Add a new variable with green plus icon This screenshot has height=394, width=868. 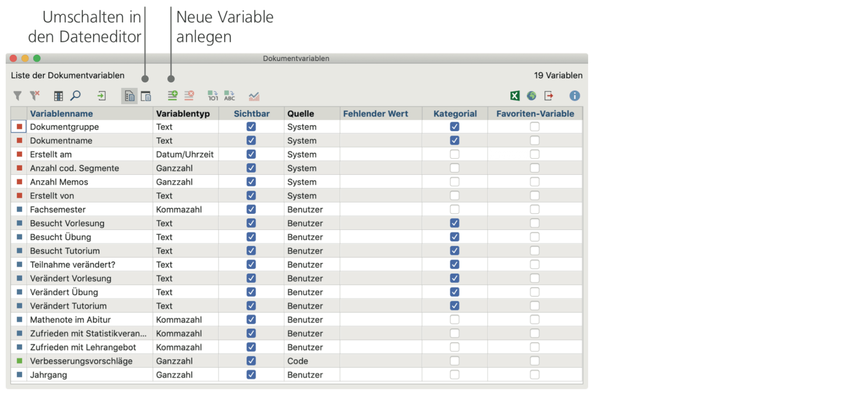173,95
